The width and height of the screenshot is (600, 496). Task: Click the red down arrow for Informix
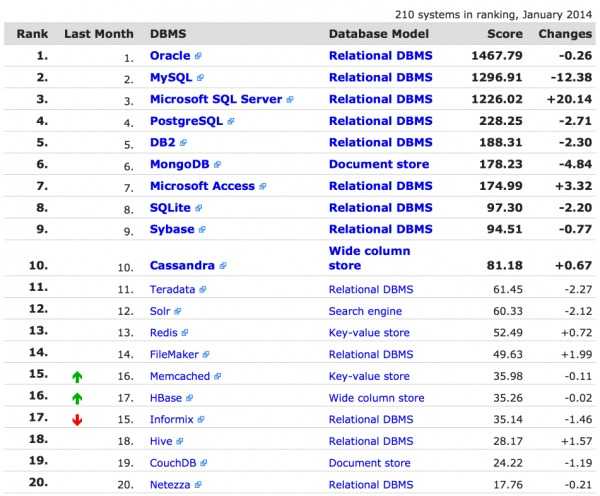[x=76, y=419]
